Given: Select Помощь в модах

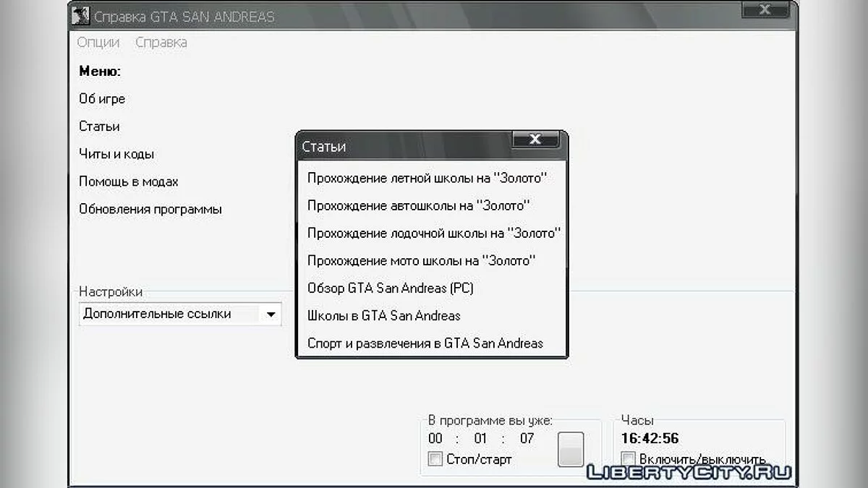Looking at the screenshot, I should click(x=129, y=181).
